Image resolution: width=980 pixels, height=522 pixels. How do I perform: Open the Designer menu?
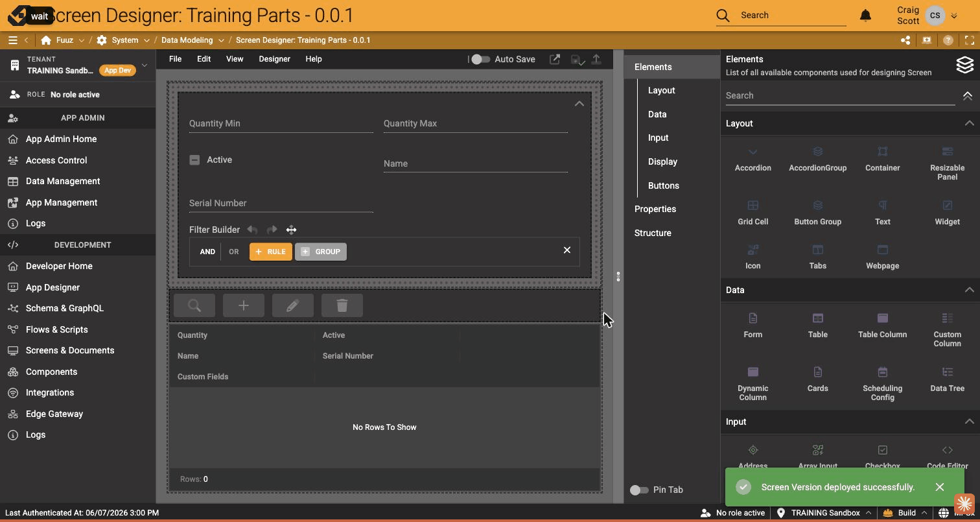274,59
